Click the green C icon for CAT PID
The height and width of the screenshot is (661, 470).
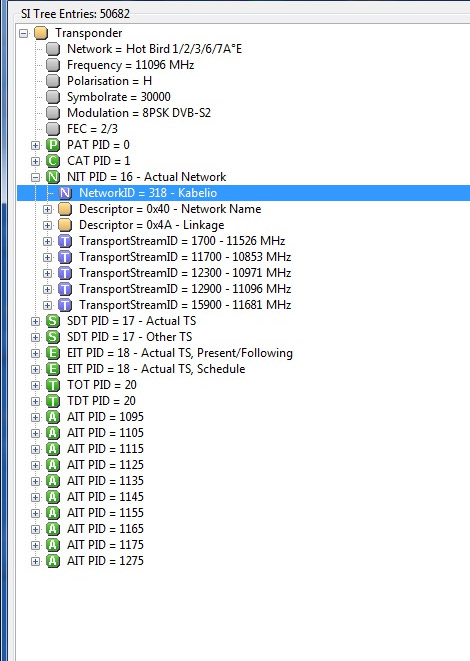[x=53, y=161]
